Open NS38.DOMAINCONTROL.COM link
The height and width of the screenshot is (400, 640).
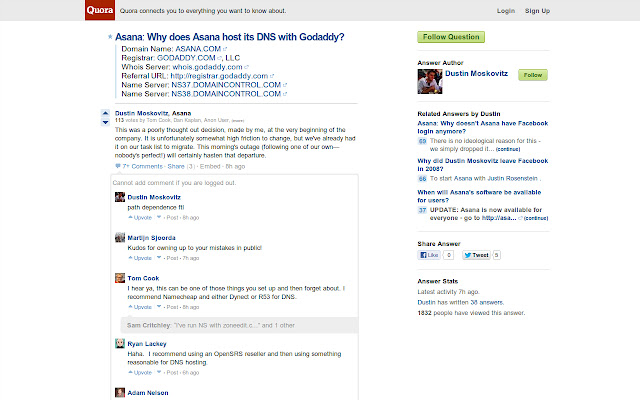(x=226, y=94)
